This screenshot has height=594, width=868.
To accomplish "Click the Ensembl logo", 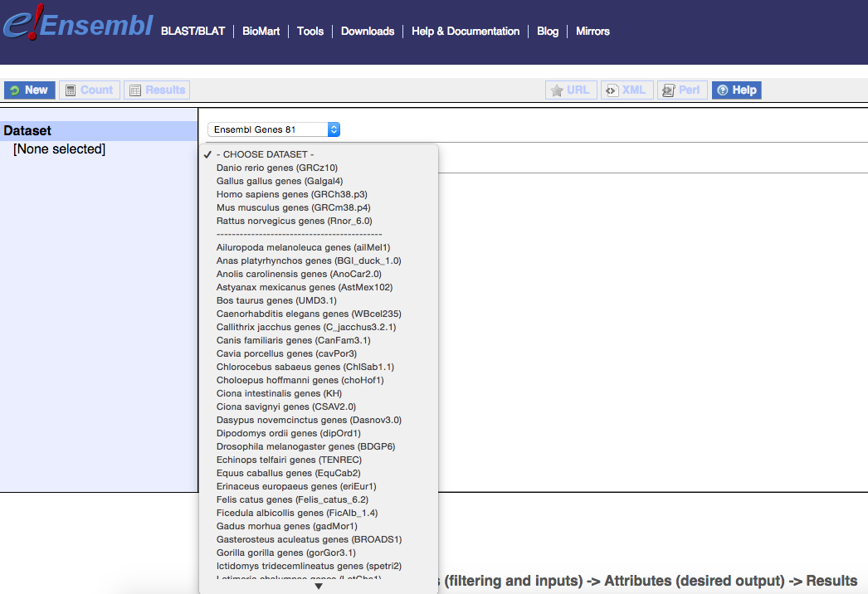I will click(77, 25).
